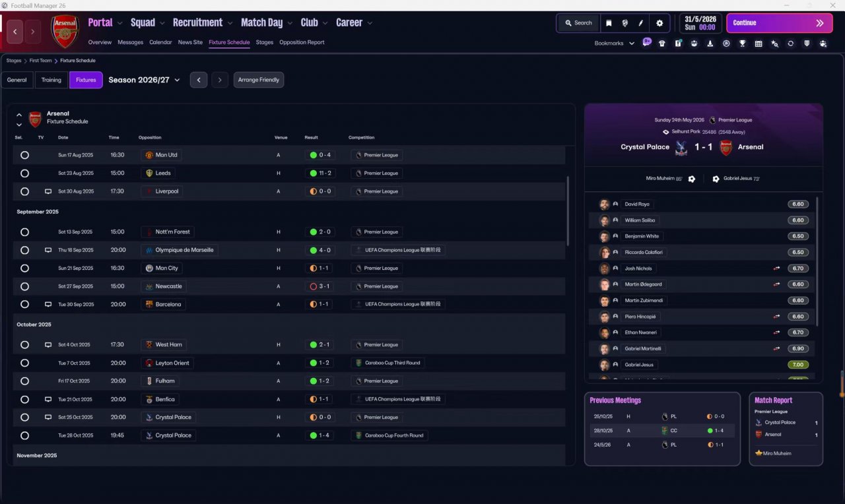This screenshot has height=504, width=845.
Task: Open the shield bookmark icon
Action: pyautogui.click(x=807, y=44)
